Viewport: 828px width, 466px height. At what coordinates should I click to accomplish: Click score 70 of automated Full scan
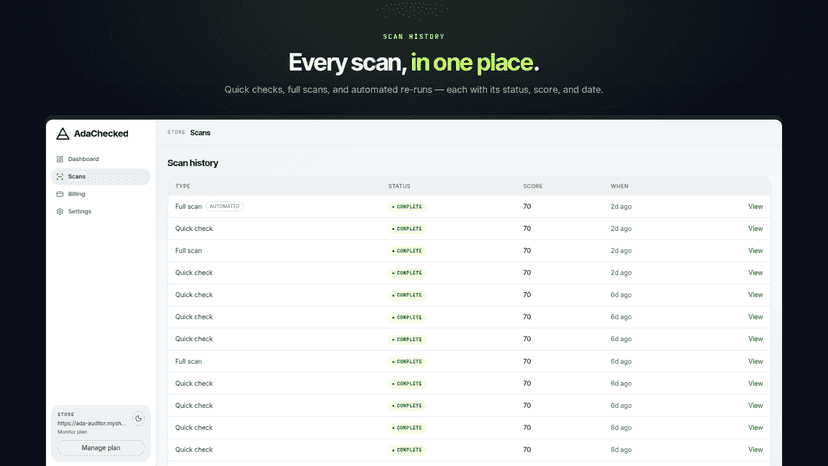click(x=527, y=207)
